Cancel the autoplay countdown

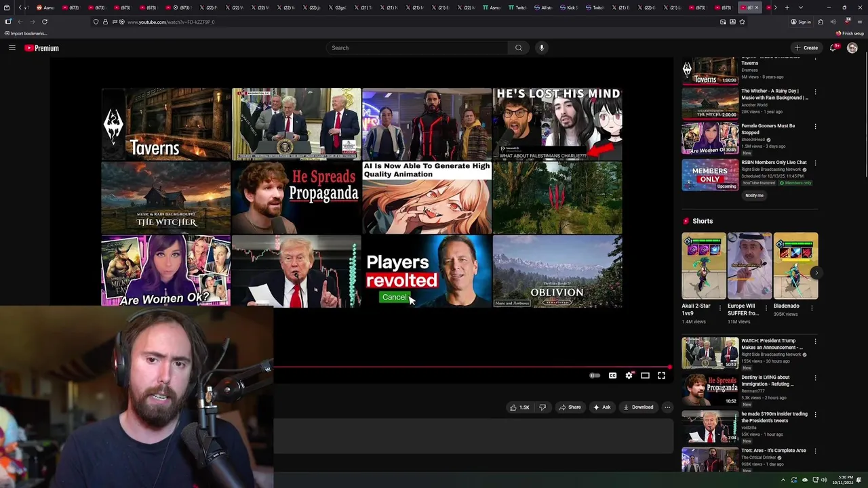pyautogui.click(x=394, y=297)
